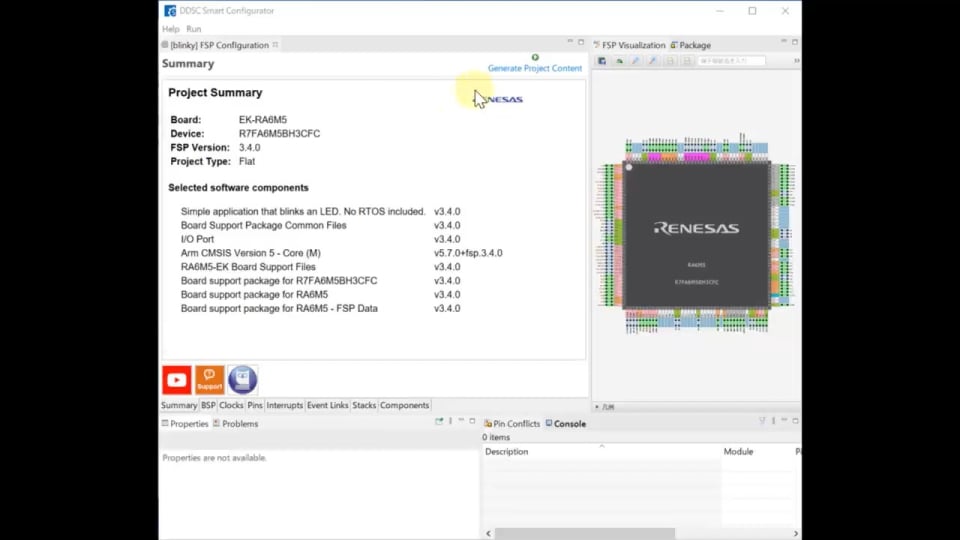Switch to the Event Links tab
This screenshot has height=540, width=960.
tap(328, 405)
